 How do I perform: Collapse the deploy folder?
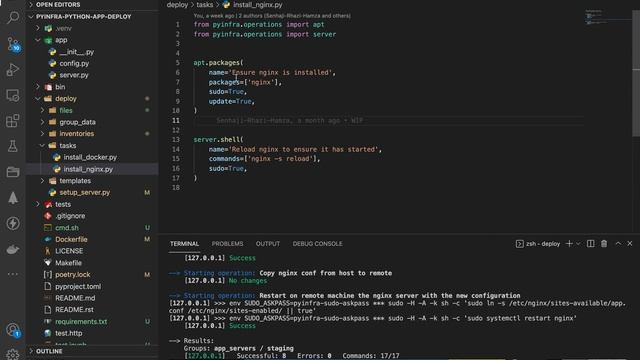(x=38, y=99)
